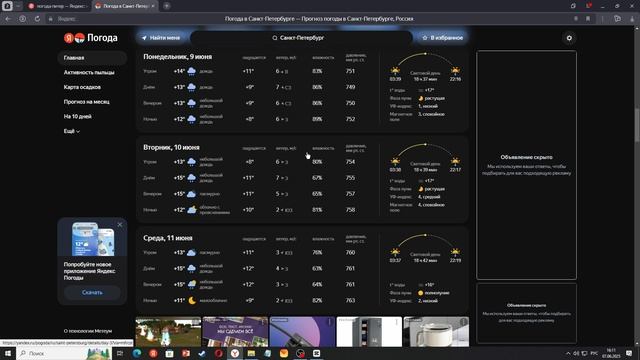The height and width of the screenshot is (360, 640).
Task: Click Wednesday's полнолуние moon phase text
Action: pos(437,293)
